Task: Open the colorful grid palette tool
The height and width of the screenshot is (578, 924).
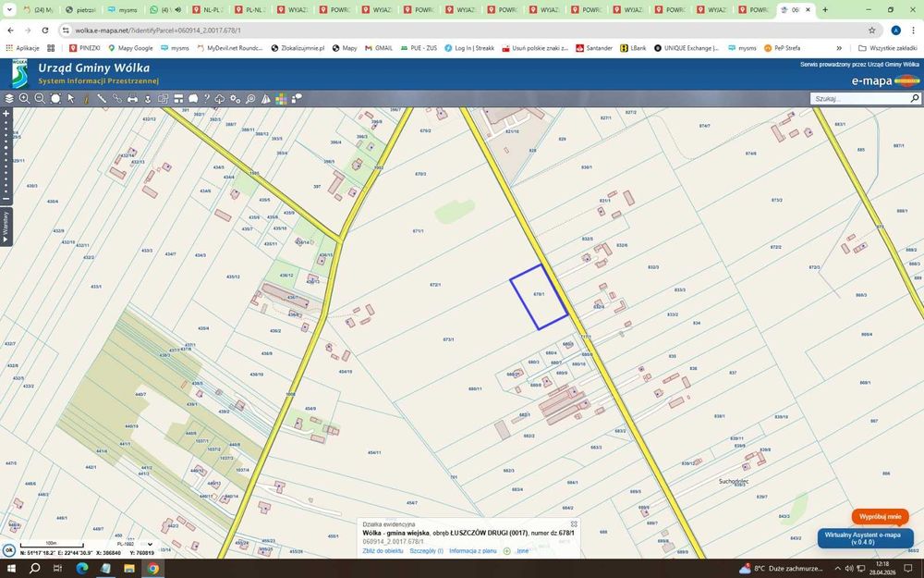Action: pyautogui.click(x=281, y=99)
